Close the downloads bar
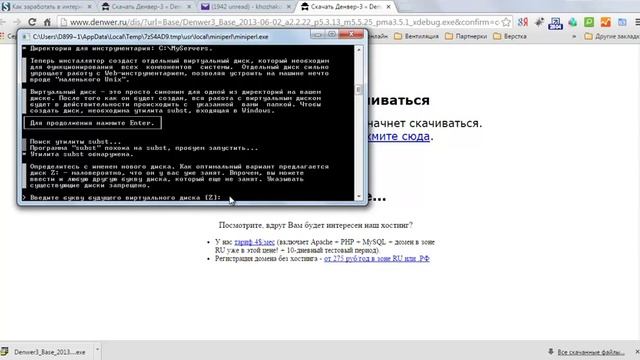The image size is (640, 360). 637,351
